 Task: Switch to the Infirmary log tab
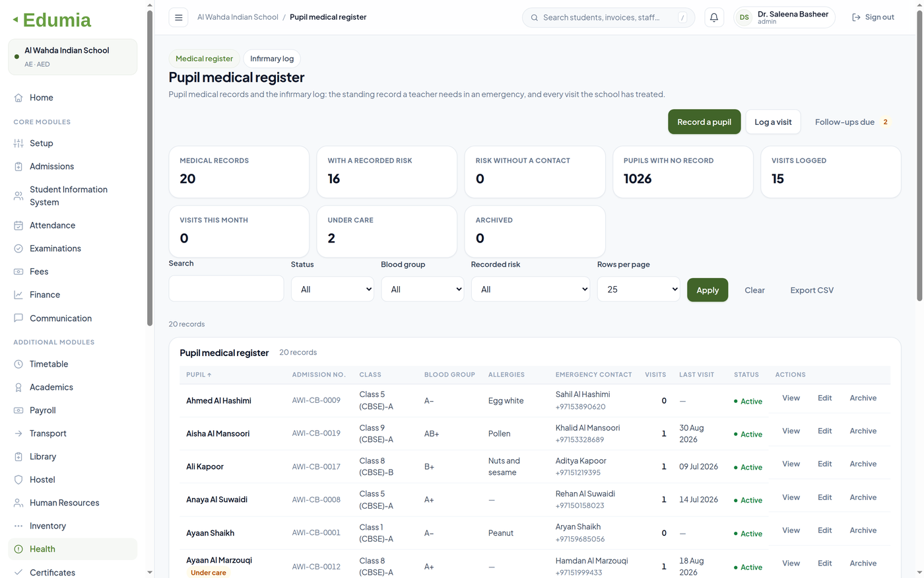tap(272, 59)
